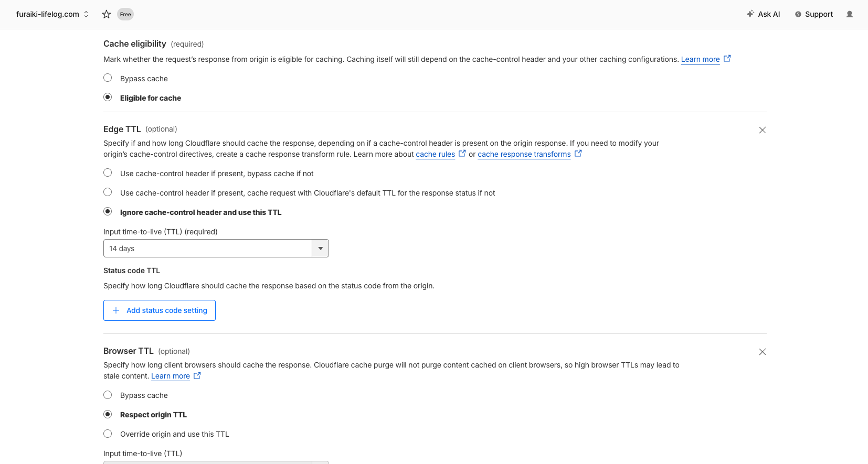Click the Free plan badge
868x464 pixels.
[x=125, y=14]
